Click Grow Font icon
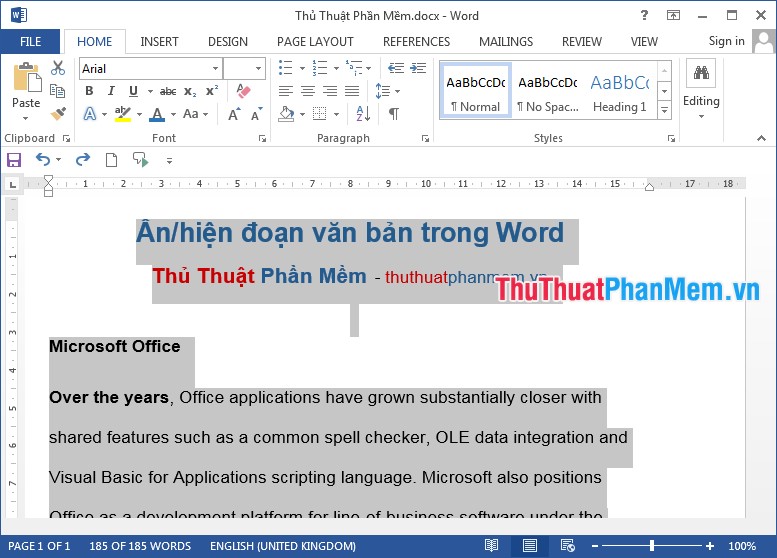The width and height of the screenshot is (777, 558). click(234, 114)
